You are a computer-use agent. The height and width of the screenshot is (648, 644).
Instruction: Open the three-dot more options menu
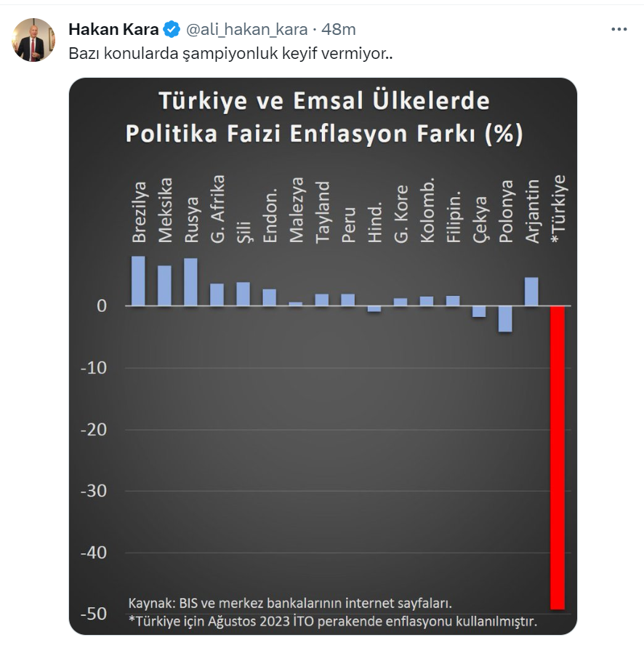[x=619, y=30]
